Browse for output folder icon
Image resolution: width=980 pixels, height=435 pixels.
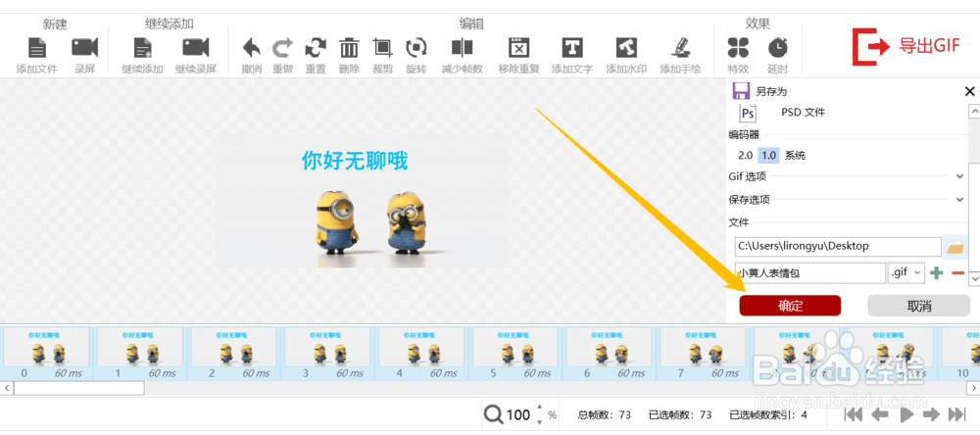click(x=955, y=248)
